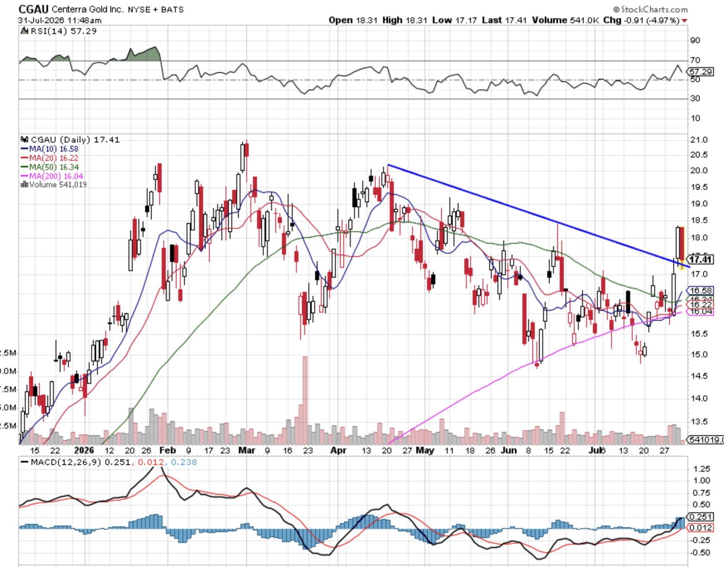728x567 pixels.
Task: Click the MA(50) 16.34 legend entry
Action: (x=50, y=167)
